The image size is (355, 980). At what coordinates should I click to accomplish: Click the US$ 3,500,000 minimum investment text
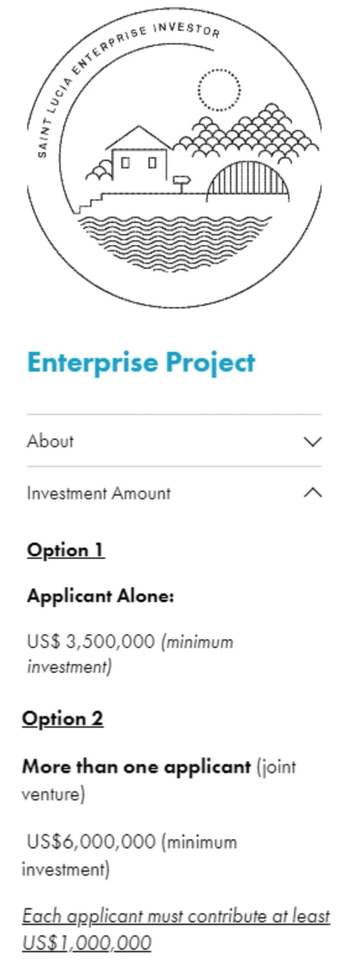tap(130, 654)
